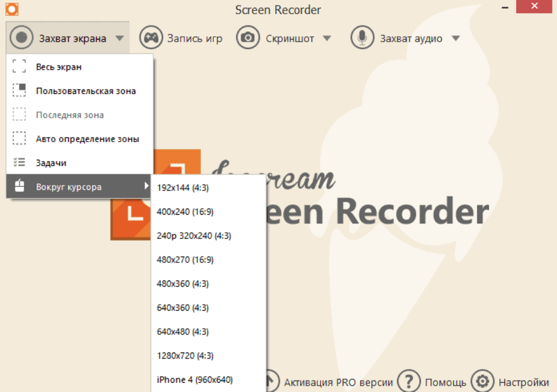Screen dimensions: 557x392
Task: Select 1280x720 (4:3) option
Action: point(209,355)
